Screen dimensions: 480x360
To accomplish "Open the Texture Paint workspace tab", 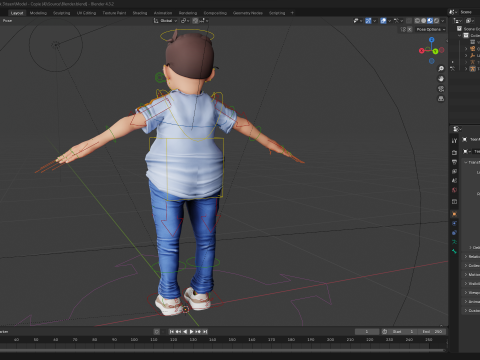I will click(114, 13).
